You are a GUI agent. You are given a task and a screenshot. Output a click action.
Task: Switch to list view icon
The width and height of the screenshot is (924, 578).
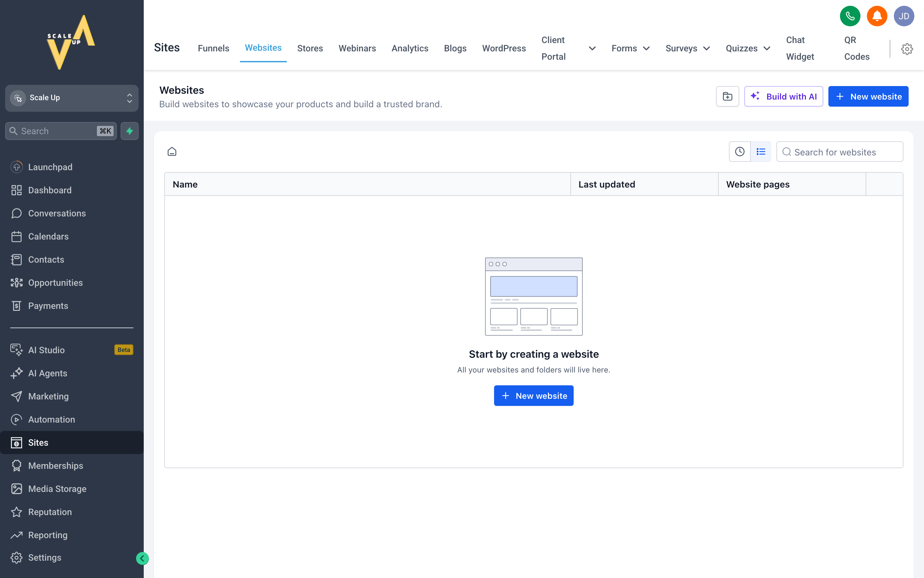(x=761, y=152)
